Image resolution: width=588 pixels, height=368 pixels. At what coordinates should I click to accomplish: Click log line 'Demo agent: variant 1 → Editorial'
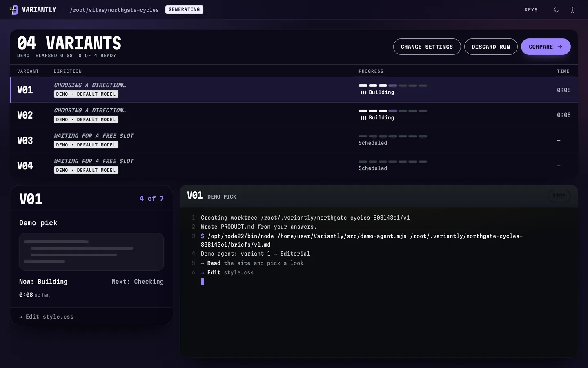pos(255,254)
